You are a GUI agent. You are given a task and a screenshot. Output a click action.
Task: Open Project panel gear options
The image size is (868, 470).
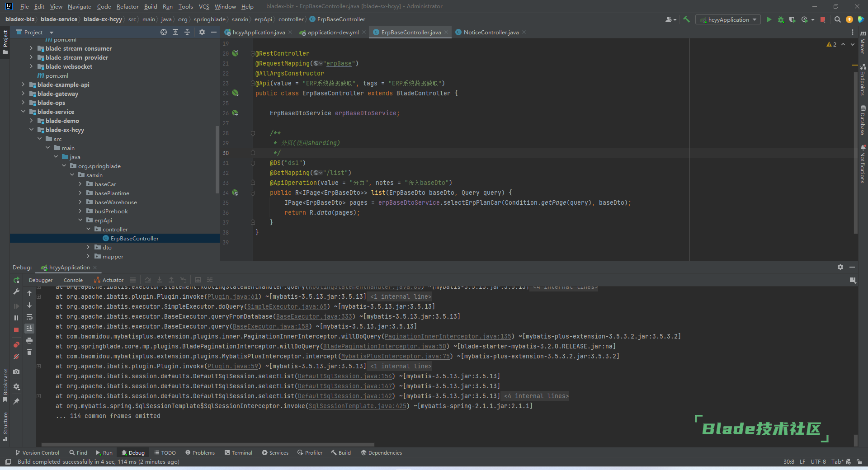202,32
